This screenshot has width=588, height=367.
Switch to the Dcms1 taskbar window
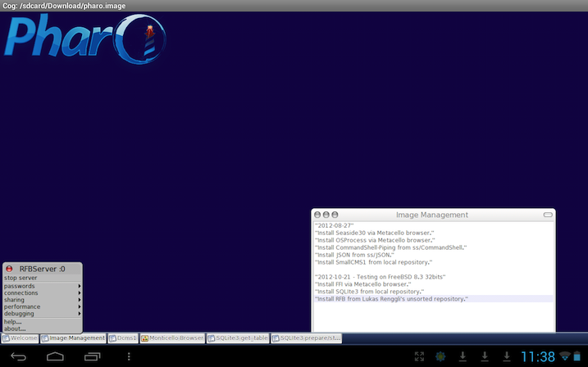pos(123,338)
